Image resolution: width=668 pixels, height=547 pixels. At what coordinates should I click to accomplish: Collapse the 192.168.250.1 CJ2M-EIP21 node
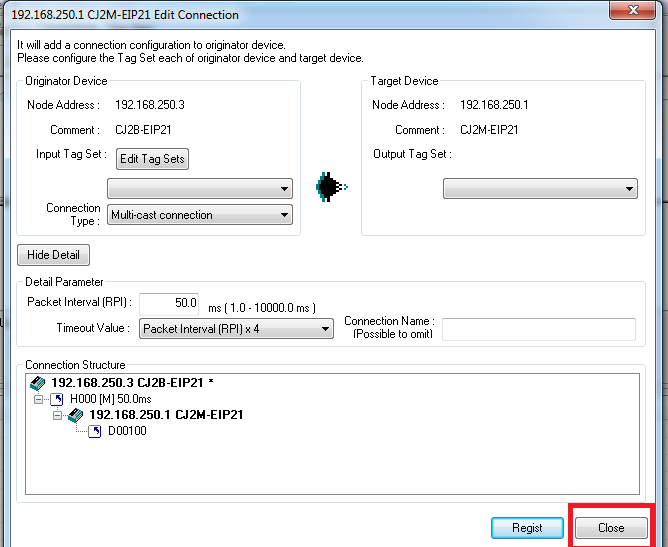(58, 415)
